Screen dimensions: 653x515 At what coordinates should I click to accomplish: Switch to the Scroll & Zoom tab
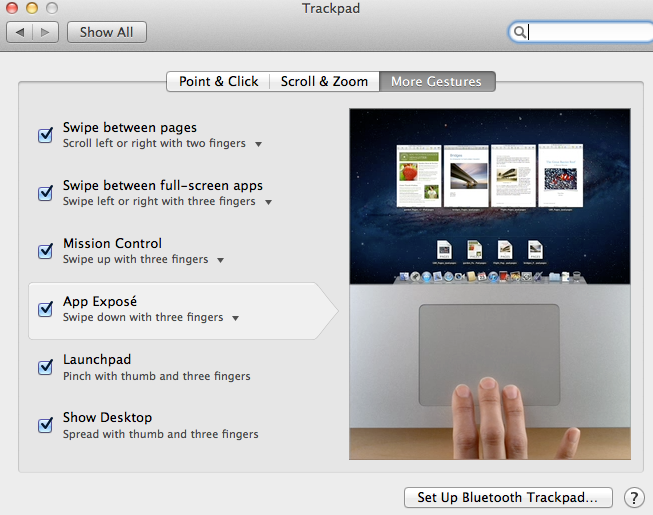pyautogui.click(x=324, y=81)
